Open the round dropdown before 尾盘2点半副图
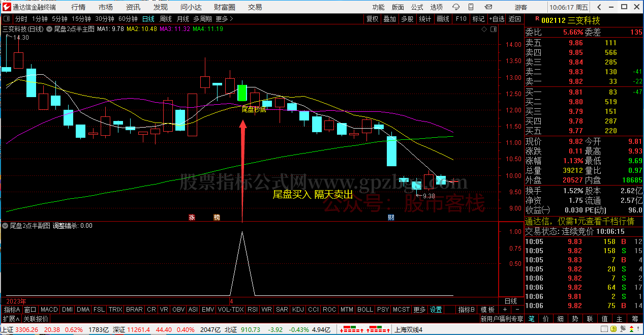Screen dimensions: 644x335 [6, 225]
